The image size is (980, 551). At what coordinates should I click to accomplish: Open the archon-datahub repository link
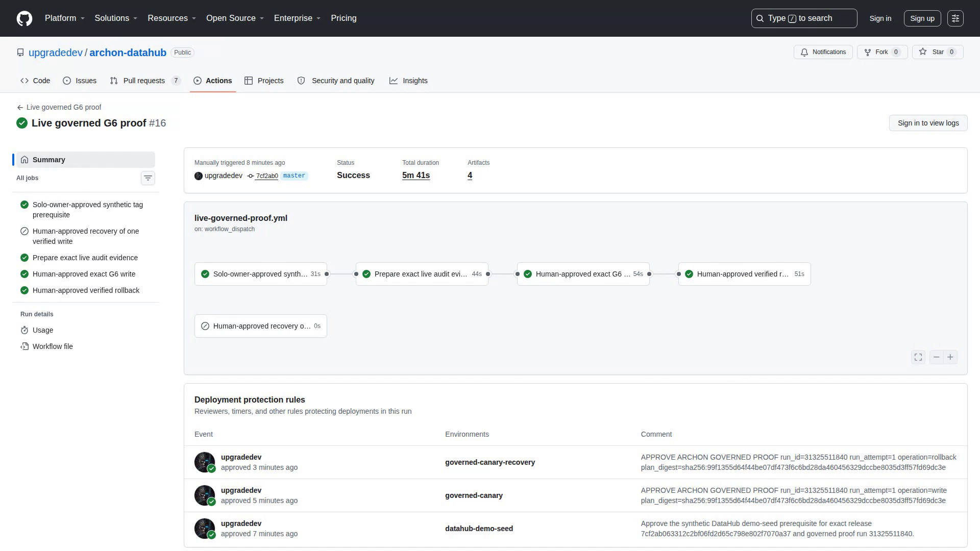click(x=128, y=53)
